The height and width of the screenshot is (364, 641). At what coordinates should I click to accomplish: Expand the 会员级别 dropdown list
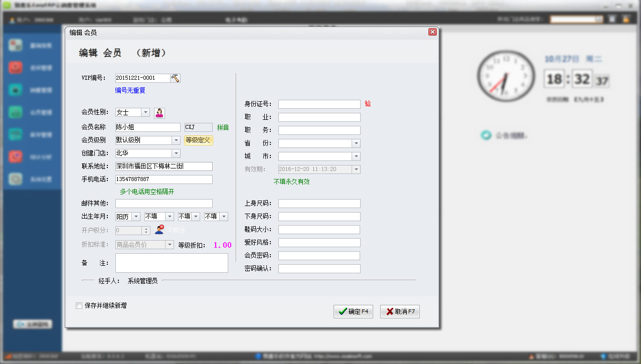(x=176, y=140)
